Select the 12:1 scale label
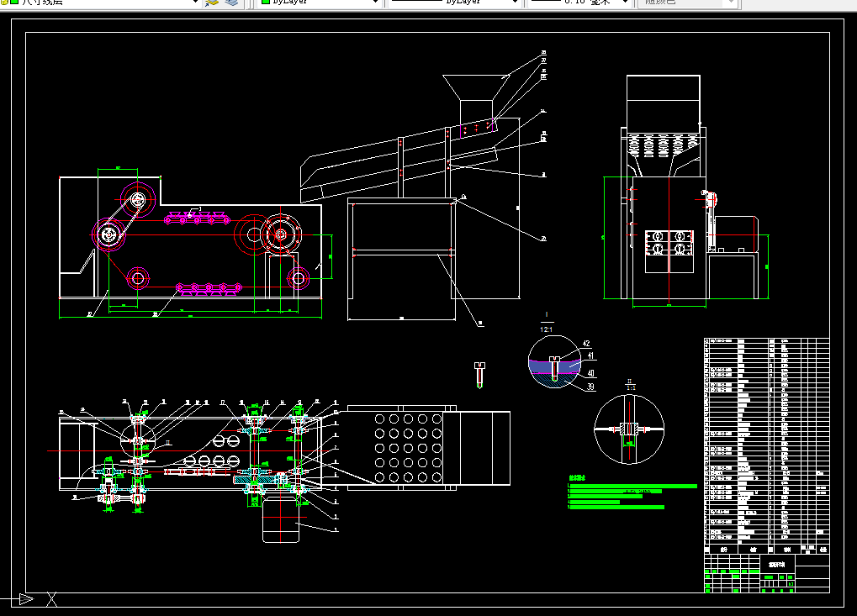 point(546,329)
